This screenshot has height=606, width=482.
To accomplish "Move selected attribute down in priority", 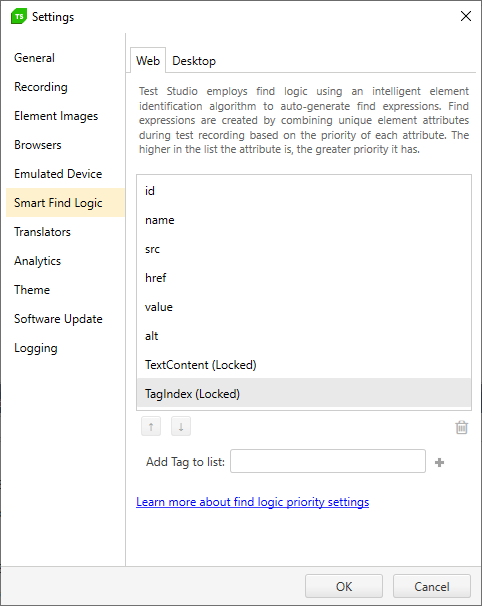I will (181, 427).
